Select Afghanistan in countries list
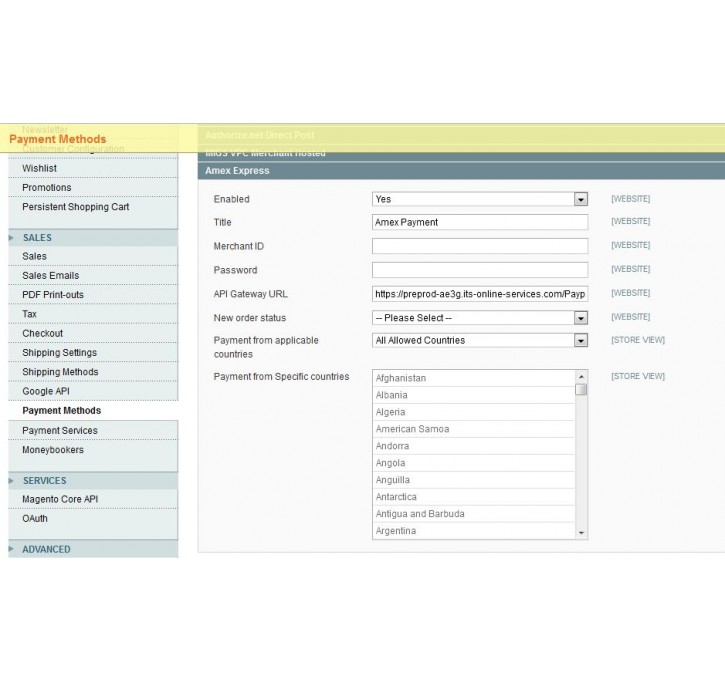This screenshot has height=680, width=725. [473, 378]
